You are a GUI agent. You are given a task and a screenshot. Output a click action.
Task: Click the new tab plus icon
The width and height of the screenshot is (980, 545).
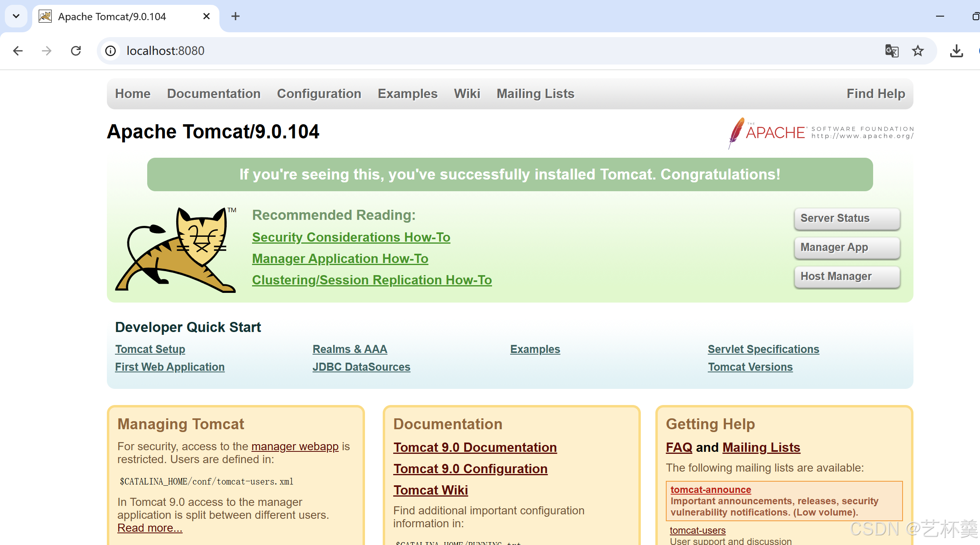(236, 16)
